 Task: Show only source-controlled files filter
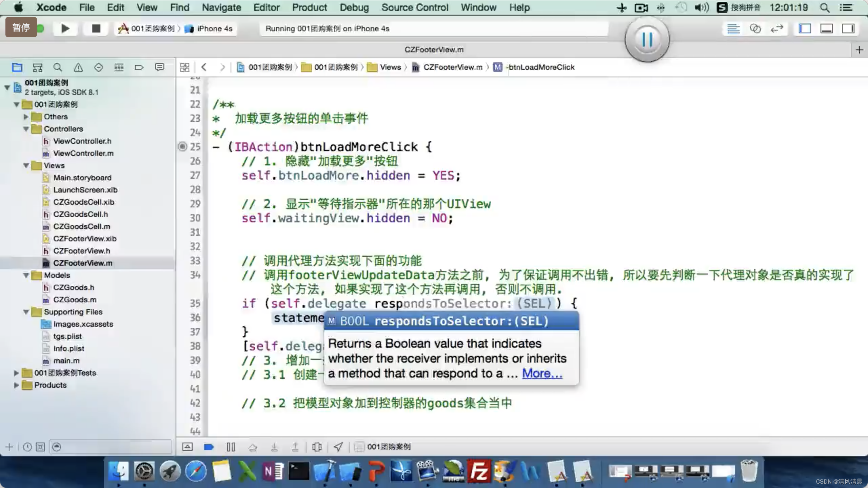click(40, 447)
